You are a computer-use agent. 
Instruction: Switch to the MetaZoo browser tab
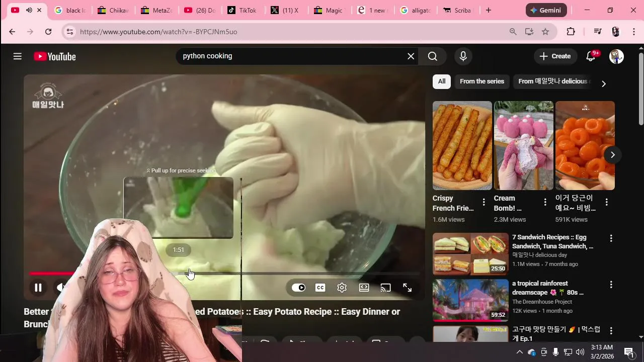coord(156,10)
